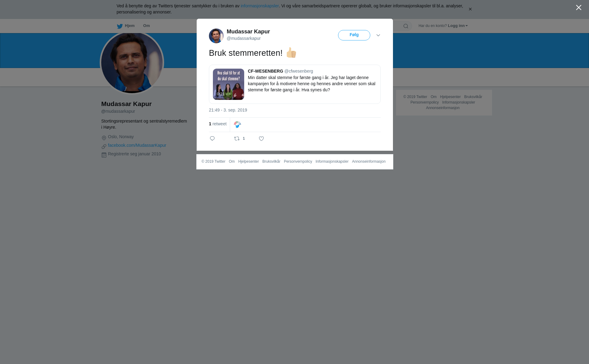
Task: Expand the tweet options chevron
Action: 378,36
